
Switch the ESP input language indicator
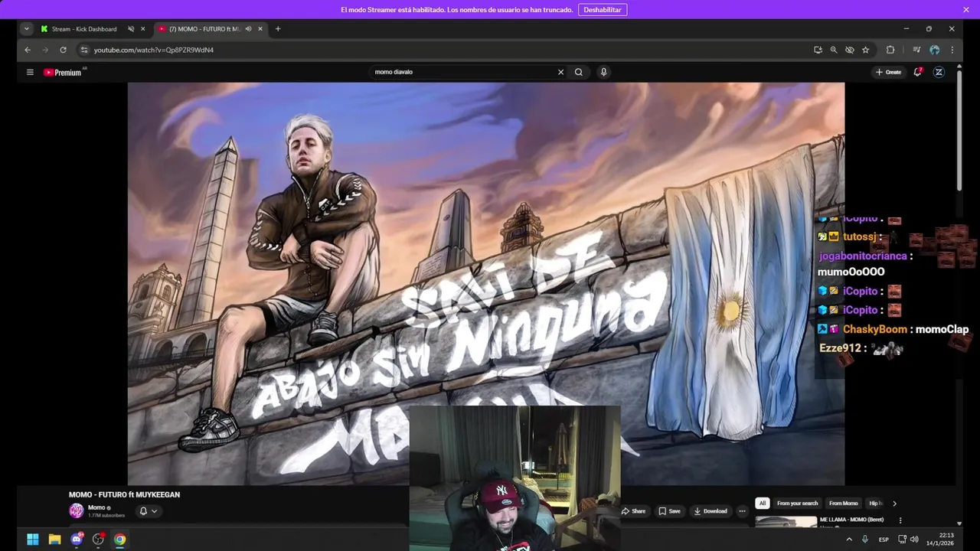884,540
